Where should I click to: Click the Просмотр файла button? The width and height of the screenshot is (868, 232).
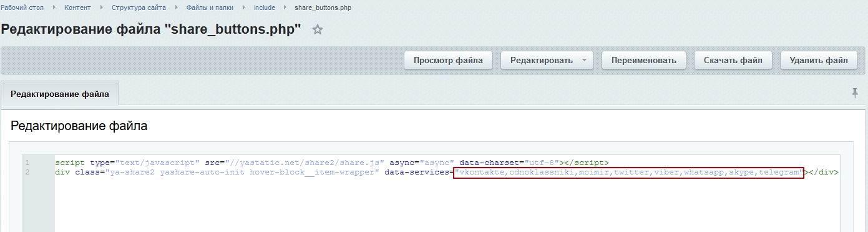tap(448, 61)
